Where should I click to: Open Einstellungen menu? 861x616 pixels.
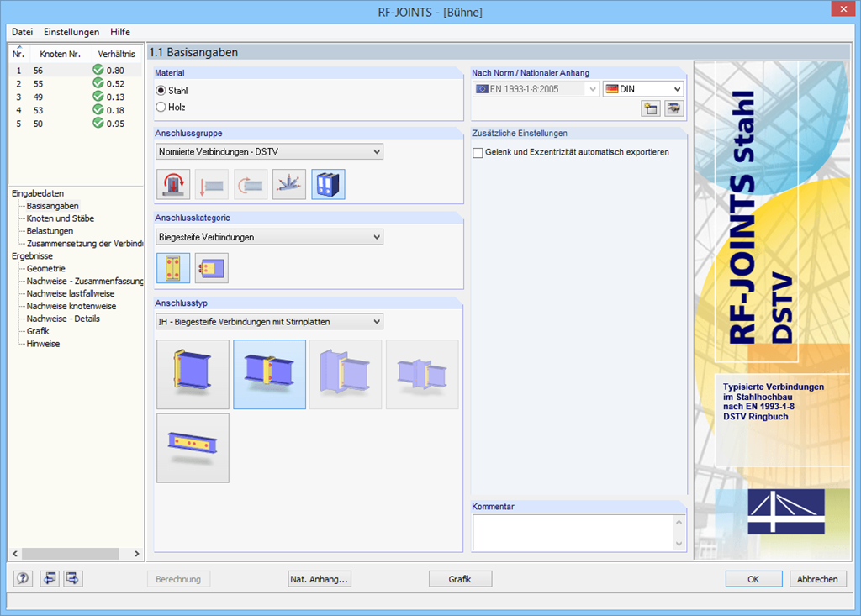(71, 32)
